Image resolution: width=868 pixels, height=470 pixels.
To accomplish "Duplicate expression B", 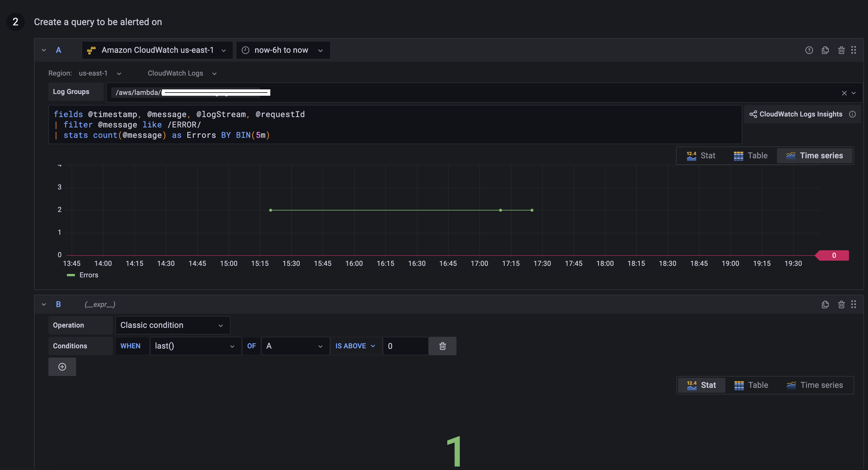I will [x=825, y=304].
